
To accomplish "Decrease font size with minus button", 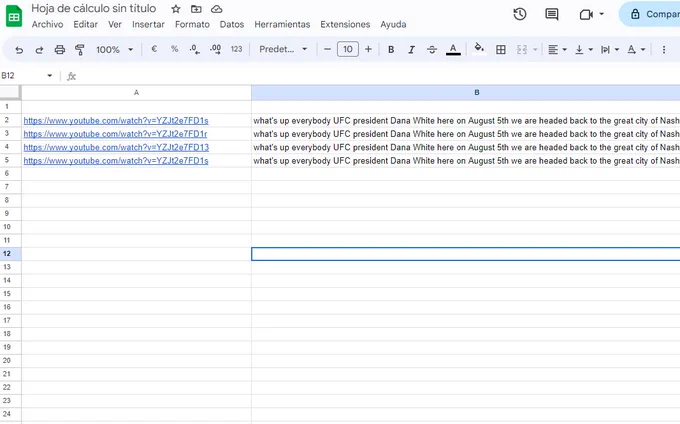I will (x=327, y=49).
